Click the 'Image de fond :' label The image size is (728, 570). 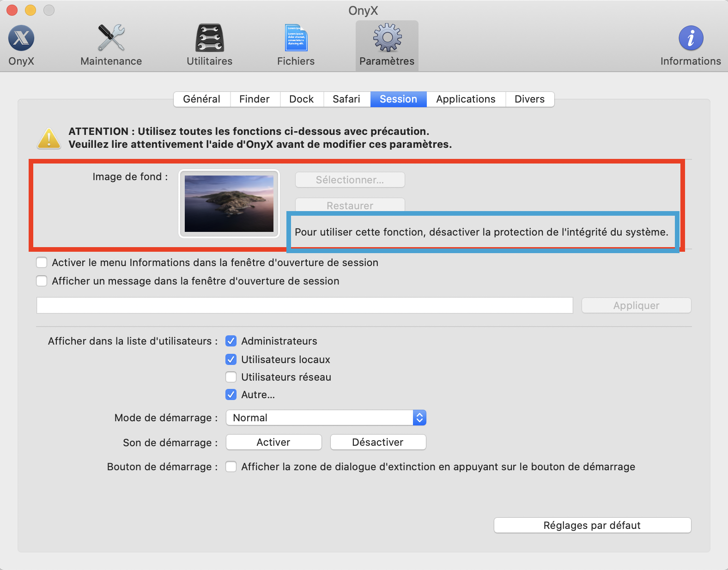[x=130, y=177]
